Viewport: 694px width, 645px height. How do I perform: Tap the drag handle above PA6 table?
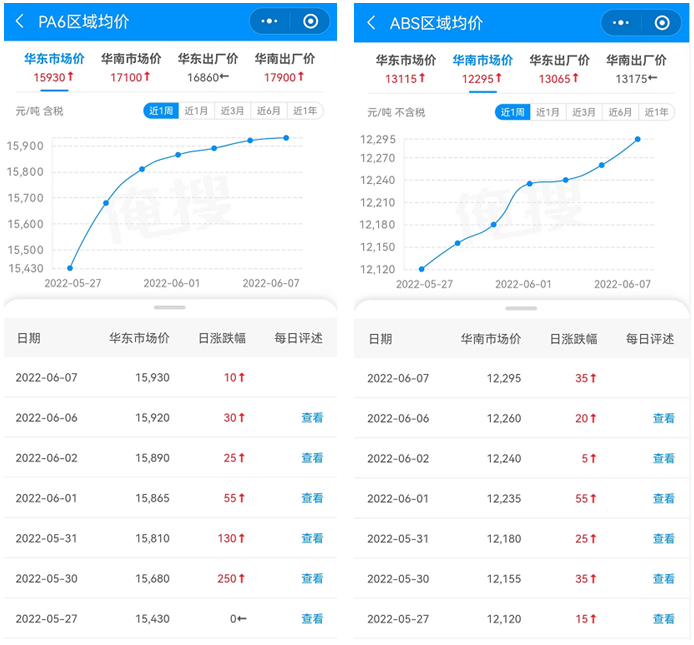[x=169, y=308]
